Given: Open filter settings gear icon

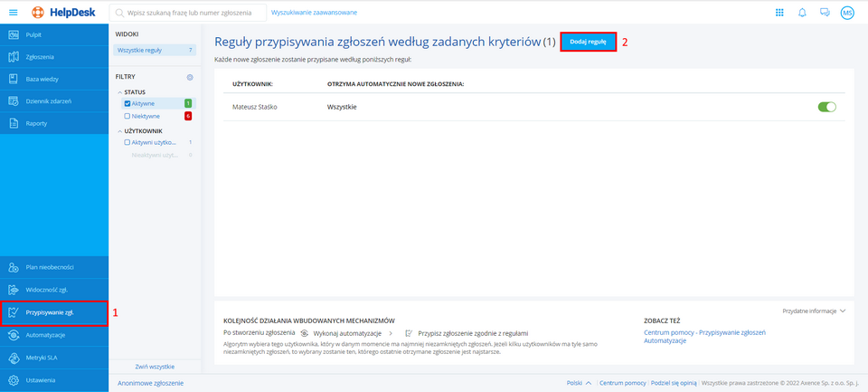Looking at the screenshot, I should click(190, 78).
